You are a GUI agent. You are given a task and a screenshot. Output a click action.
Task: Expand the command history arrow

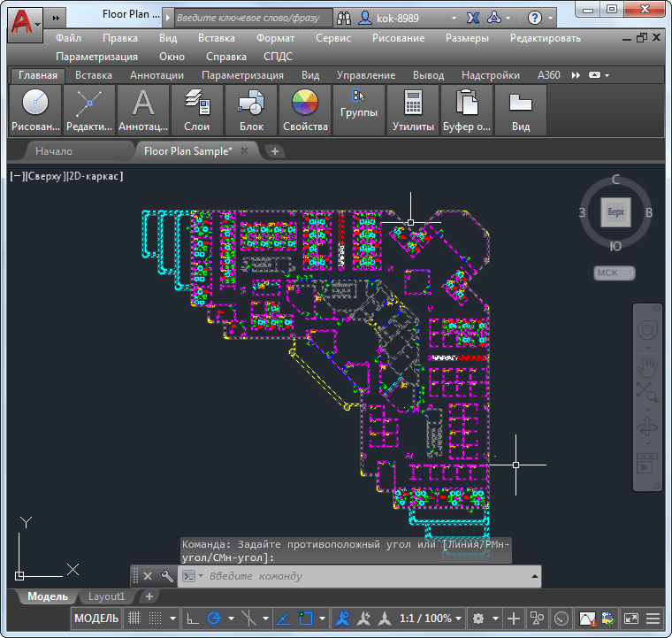535,576
